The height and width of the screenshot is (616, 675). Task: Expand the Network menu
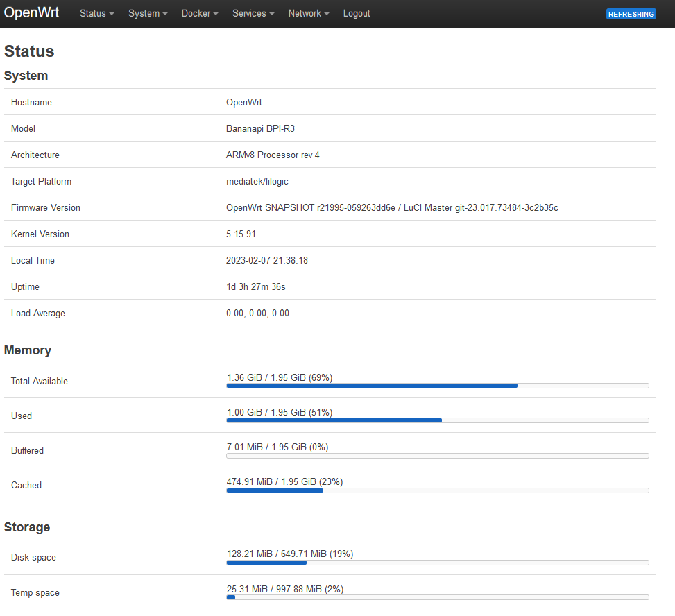click(x=309, y=13)
